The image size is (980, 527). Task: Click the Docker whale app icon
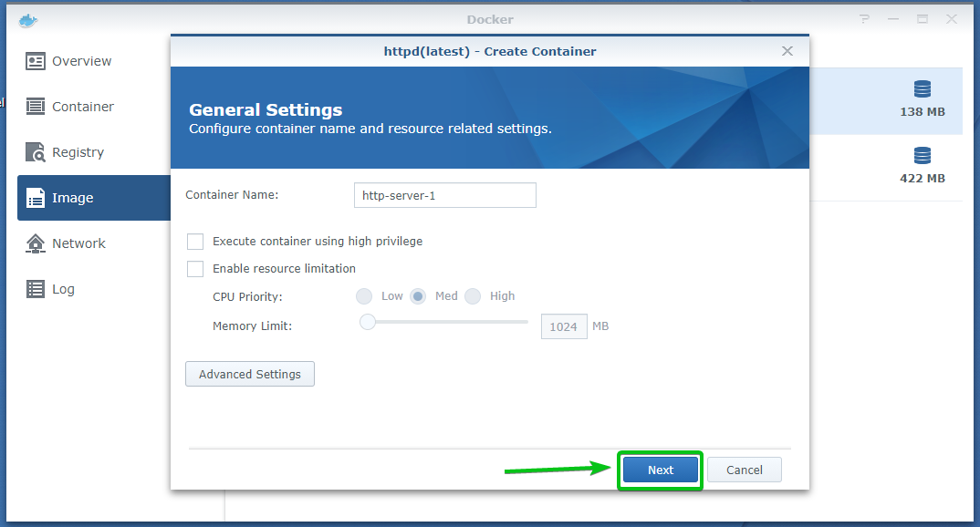[28, 21]
